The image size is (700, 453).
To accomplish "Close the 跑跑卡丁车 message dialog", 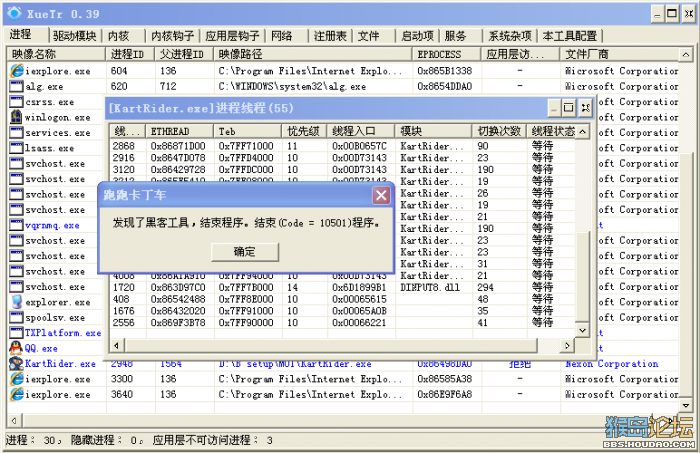I will [x=381, y=195].
